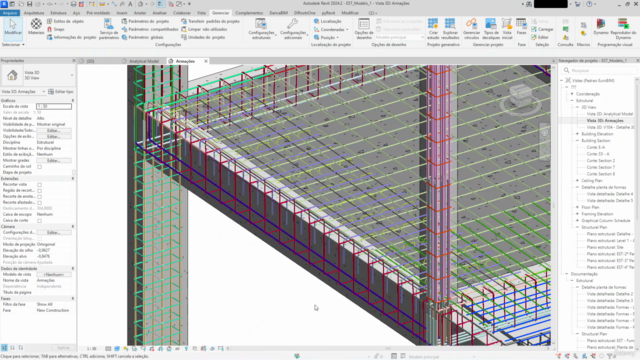The width and height of the screenshot is (640, 360).
Task: Click the ViewCube in the 3D view
Action: click(521, 95)
